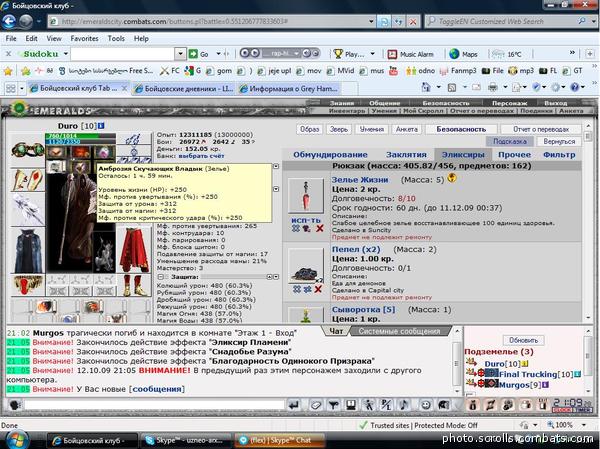Click the red delete X under Зелье Жизни

point(320,229)
